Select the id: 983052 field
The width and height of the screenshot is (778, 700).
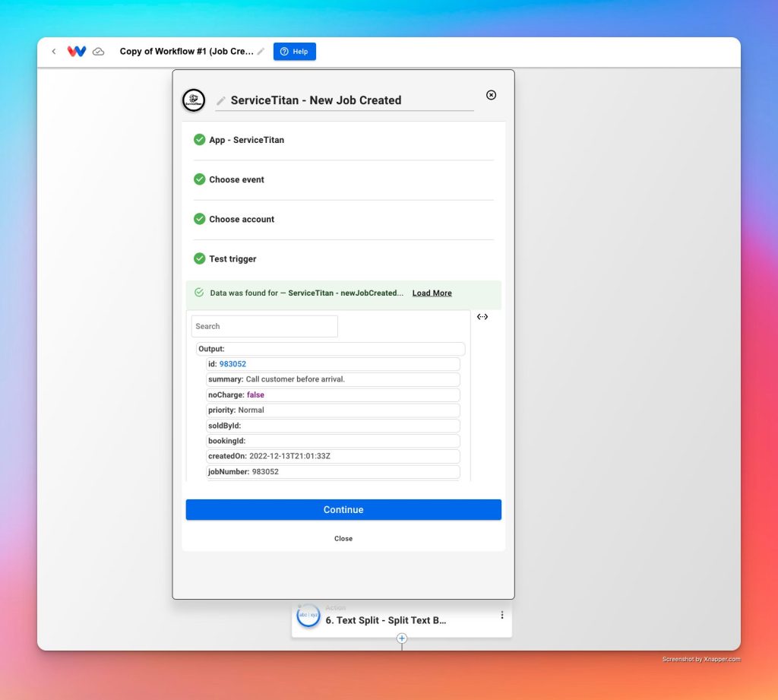333,364
